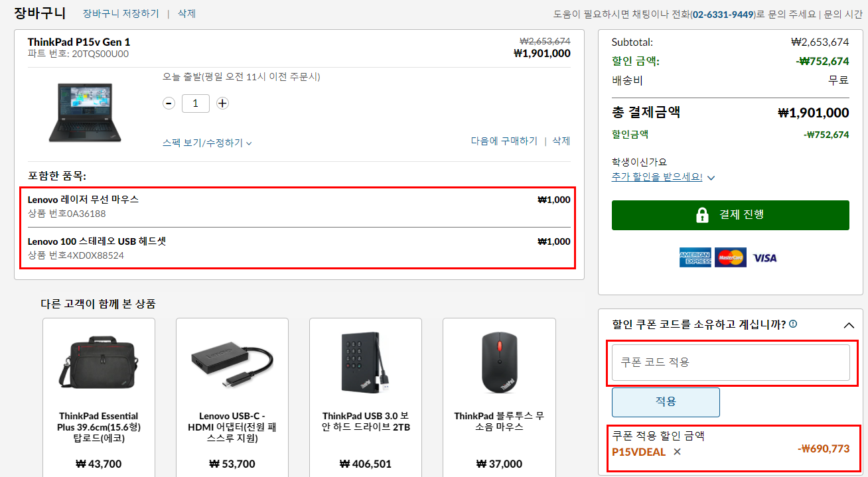Open the 문의 시간 link at top right
This screenshot has height=477, width=868.
[843, 14]
